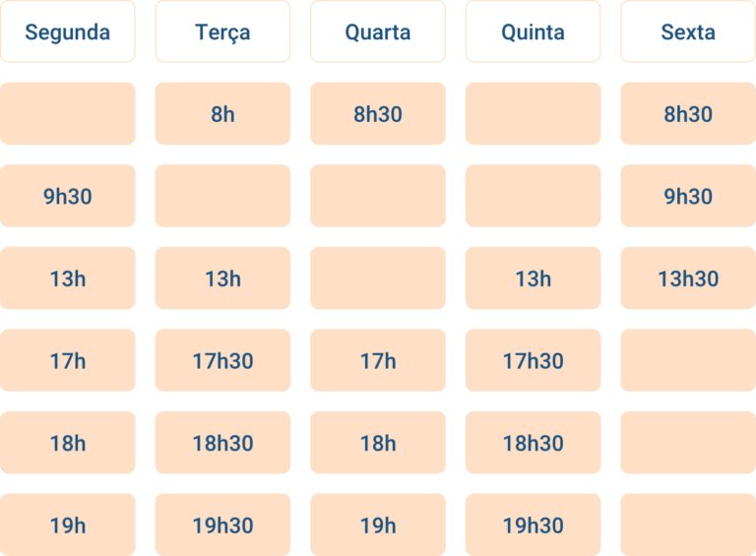
Task: Choose the 17h30 slot under Terça
Action: click(x=222, y=361)
